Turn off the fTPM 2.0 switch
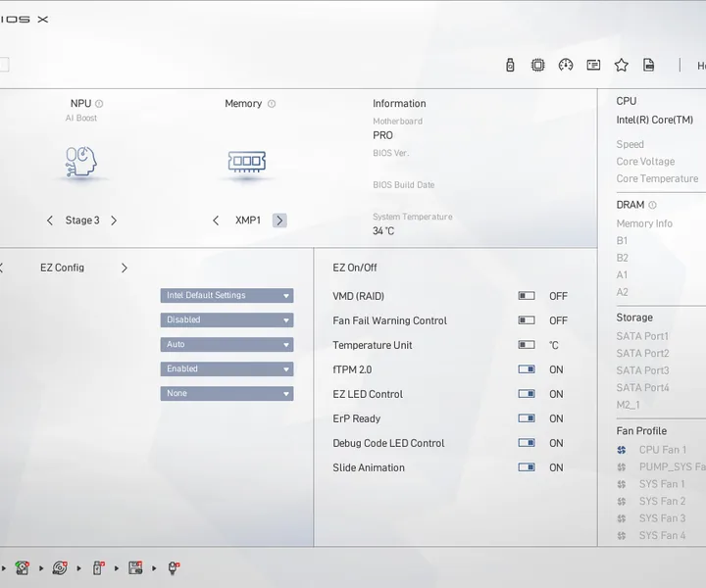 (527, 369)
